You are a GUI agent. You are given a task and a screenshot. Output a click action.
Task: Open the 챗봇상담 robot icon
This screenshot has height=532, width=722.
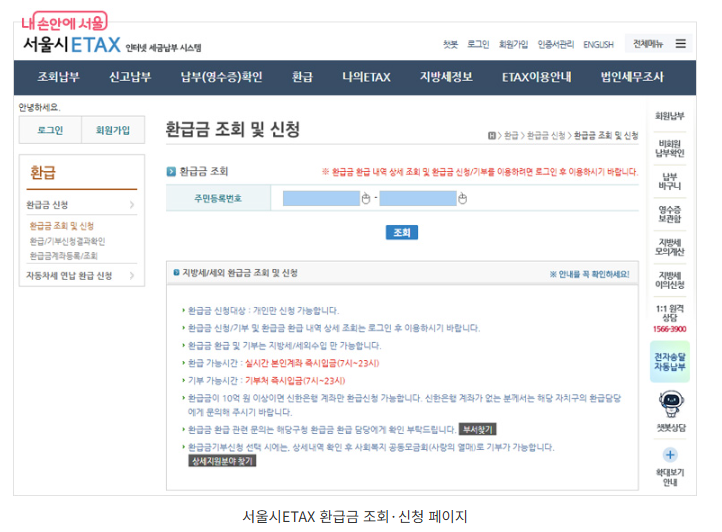[671, 404]
